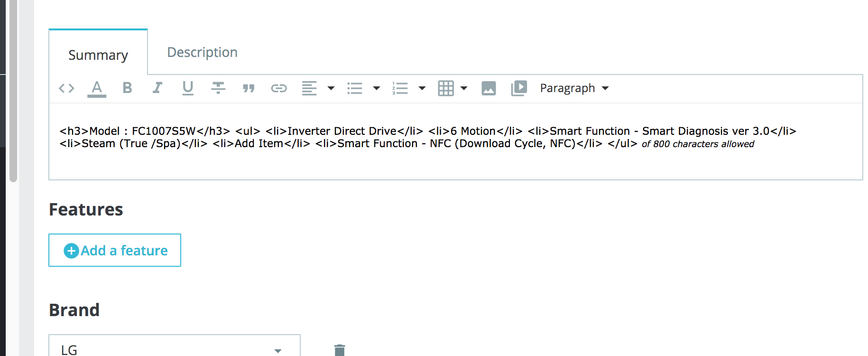Click the Add a feature button

[x=115, y=250]
